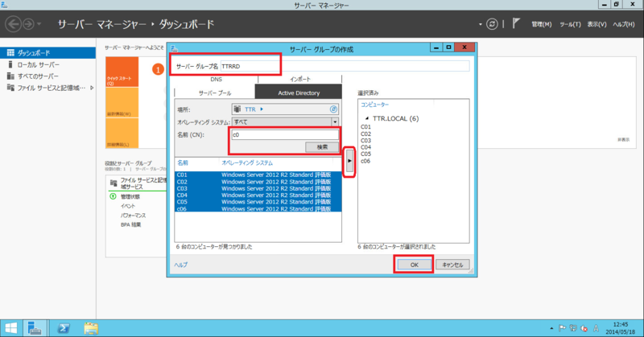Select the C02 row in the results
This screenshot has width=644, height=337.
258,182
